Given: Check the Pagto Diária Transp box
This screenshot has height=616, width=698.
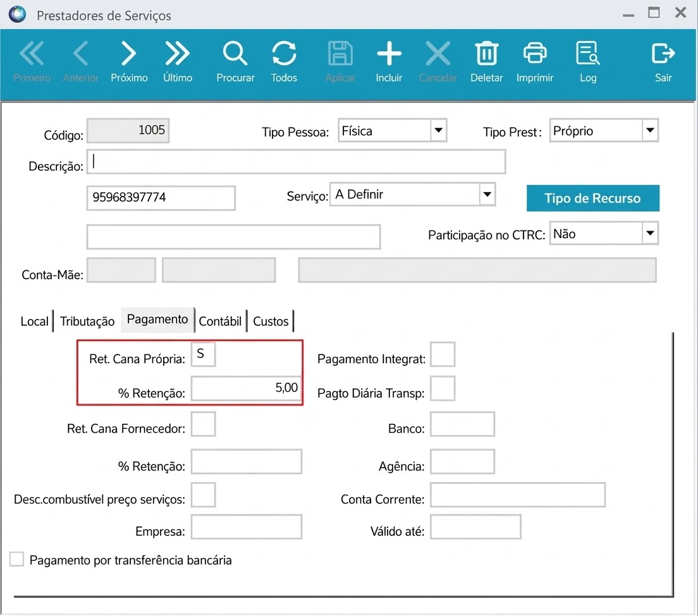Looking at the screenshot, I should click(443, 389).
